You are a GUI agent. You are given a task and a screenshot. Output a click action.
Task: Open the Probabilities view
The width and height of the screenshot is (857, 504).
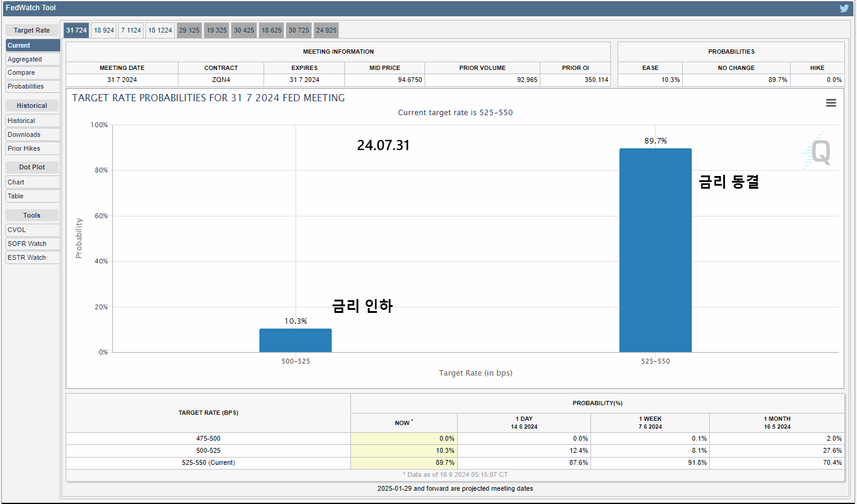(33, 86)
